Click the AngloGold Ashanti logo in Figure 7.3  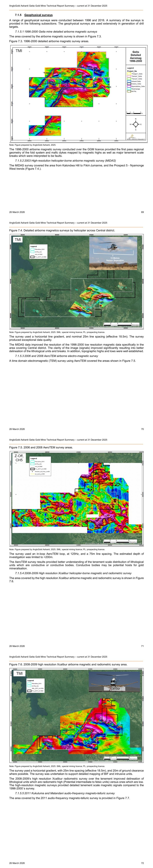(136, 137)
